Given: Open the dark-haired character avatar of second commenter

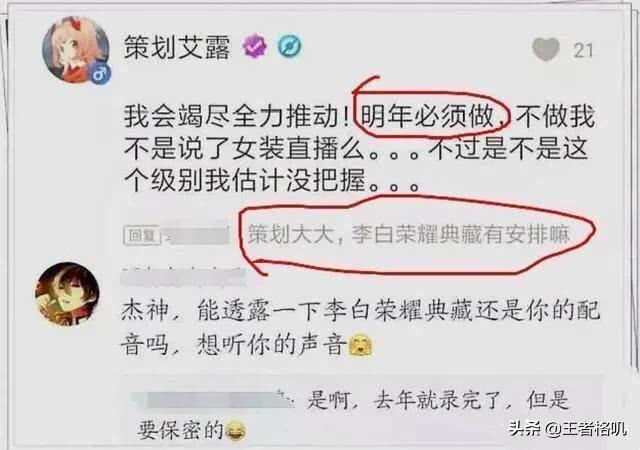Looking at the screenshot, I should pyautogui.click(x=67, y=293).
